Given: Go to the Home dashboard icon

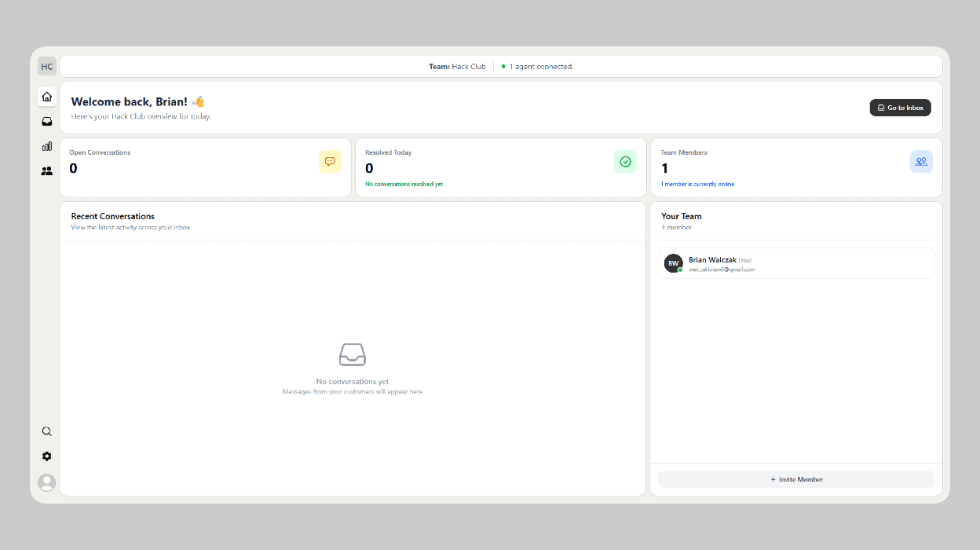Looking at the screenshot, I should tap(47, 97).
